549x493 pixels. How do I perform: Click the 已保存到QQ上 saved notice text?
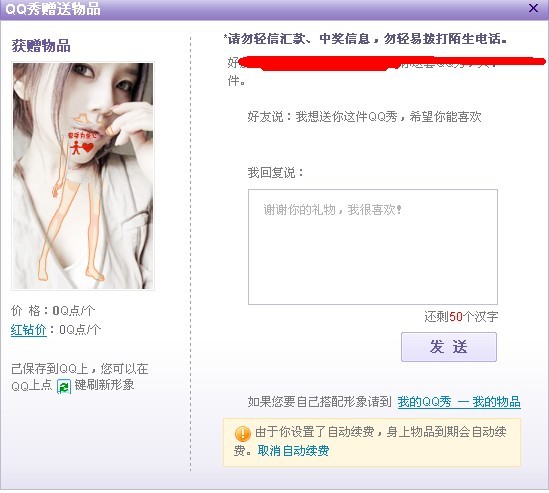click(x=80, y=377)
